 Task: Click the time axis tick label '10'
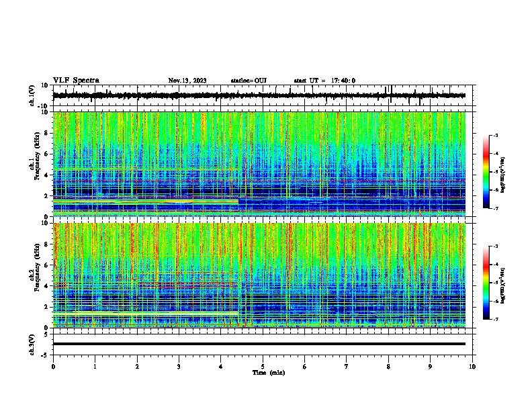[x=472, y=366]
